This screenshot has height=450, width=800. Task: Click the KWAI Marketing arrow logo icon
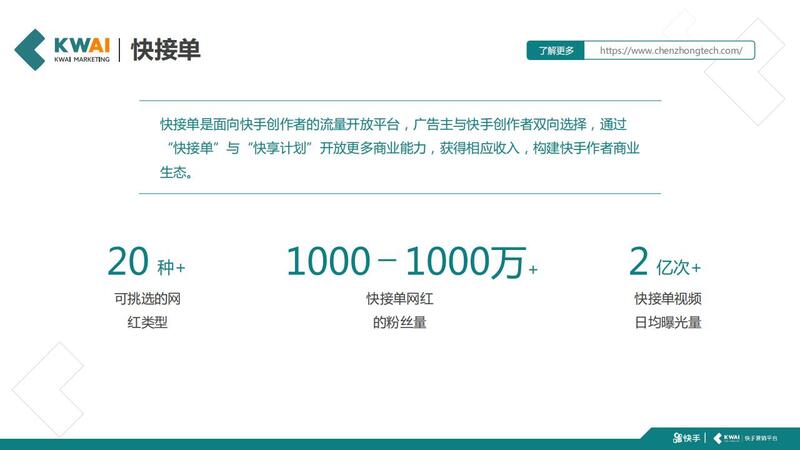click(32, 49)
